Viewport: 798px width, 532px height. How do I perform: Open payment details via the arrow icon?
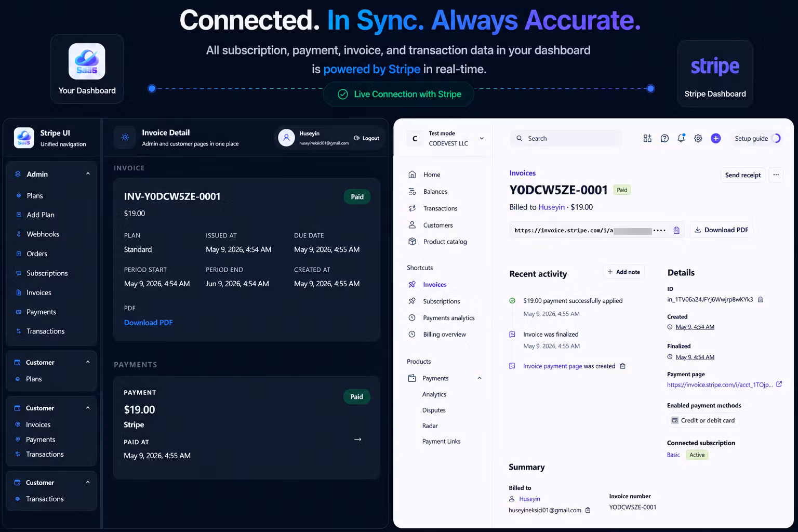pos(357,439)
